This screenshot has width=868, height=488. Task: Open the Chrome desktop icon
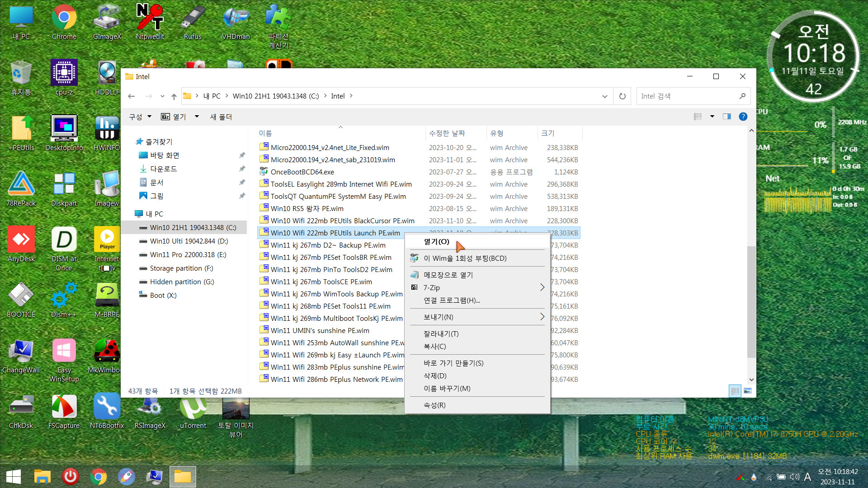click(x=64, y=23)
